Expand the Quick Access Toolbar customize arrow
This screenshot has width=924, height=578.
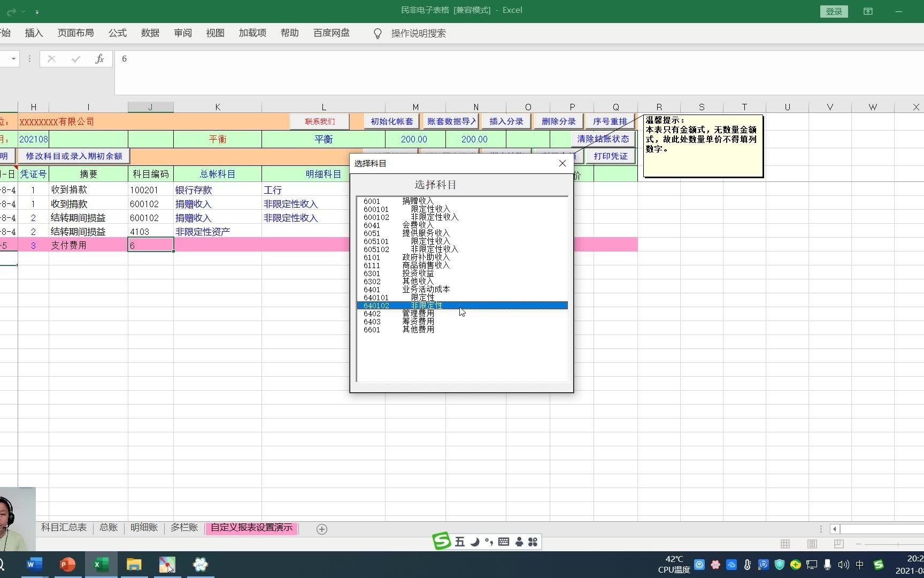(37, 11)
